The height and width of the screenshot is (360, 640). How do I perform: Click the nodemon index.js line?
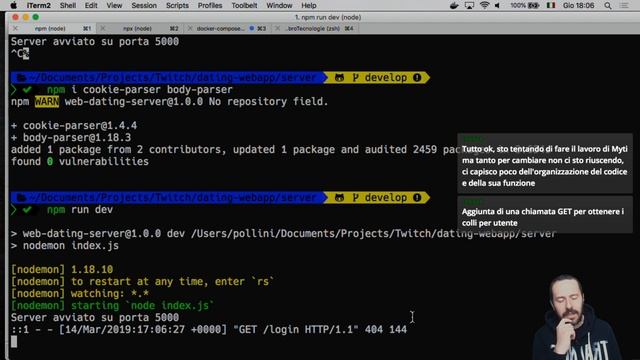[65, 246]
